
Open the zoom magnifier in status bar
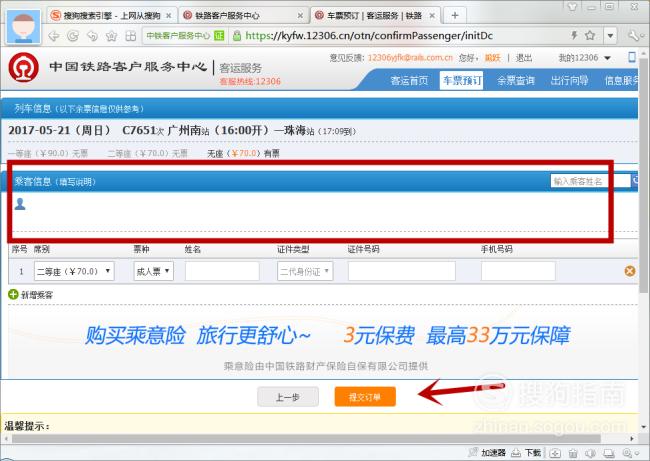click(627, 453)
